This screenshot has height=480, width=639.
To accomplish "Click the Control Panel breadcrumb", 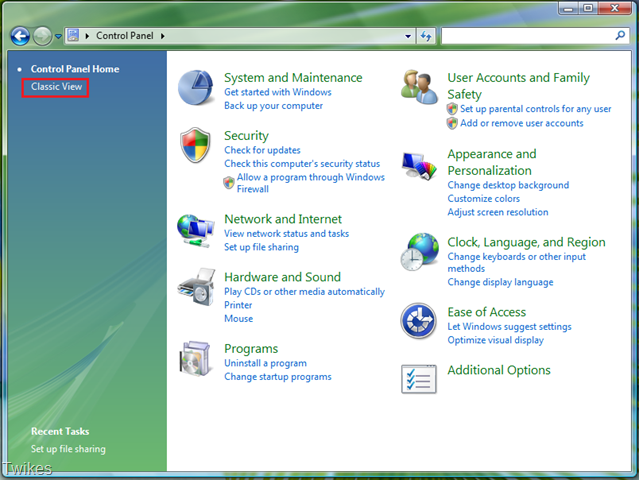I will (x=125, y=36).
